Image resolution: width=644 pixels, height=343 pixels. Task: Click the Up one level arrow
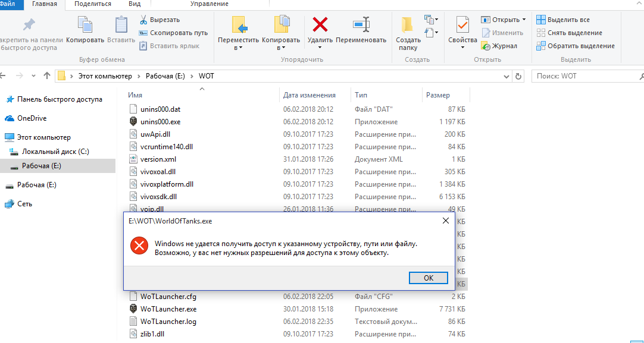point(47,76)
